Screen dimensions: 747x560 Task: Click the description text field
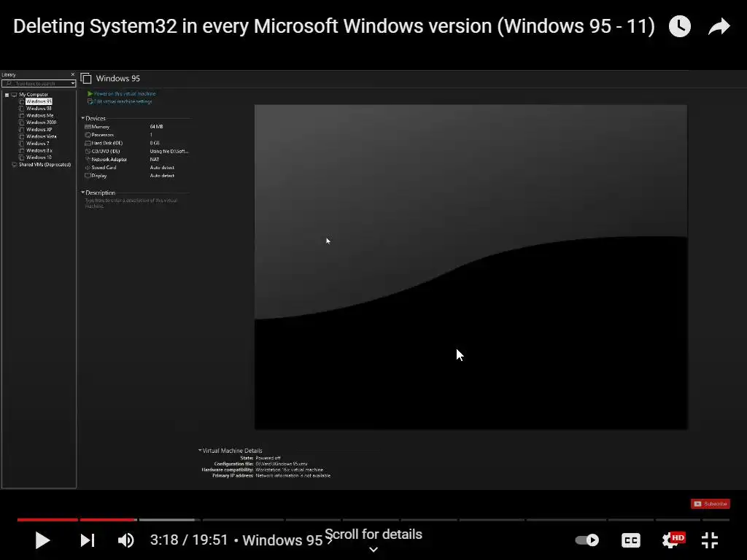click(131, 203)
